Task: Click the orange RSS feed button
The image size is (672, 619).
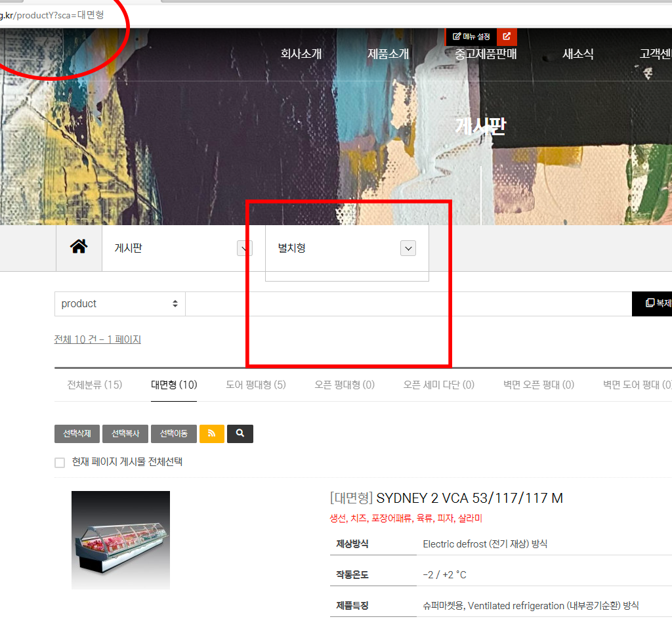Action: click(212, 433)
